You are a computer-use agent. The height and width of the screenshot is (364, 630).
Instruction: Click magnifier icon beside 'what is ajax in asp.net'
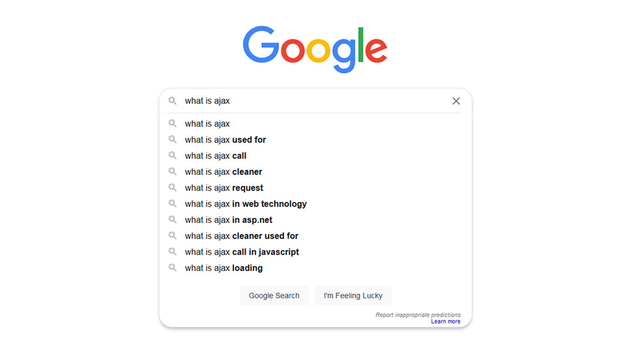click(172, 220)
